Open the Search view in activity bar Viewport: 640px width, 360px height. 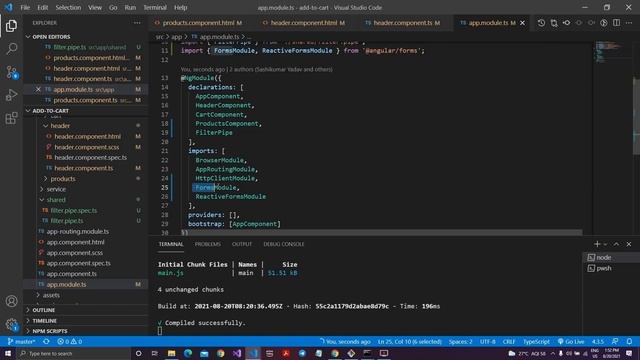coord(11,49)
